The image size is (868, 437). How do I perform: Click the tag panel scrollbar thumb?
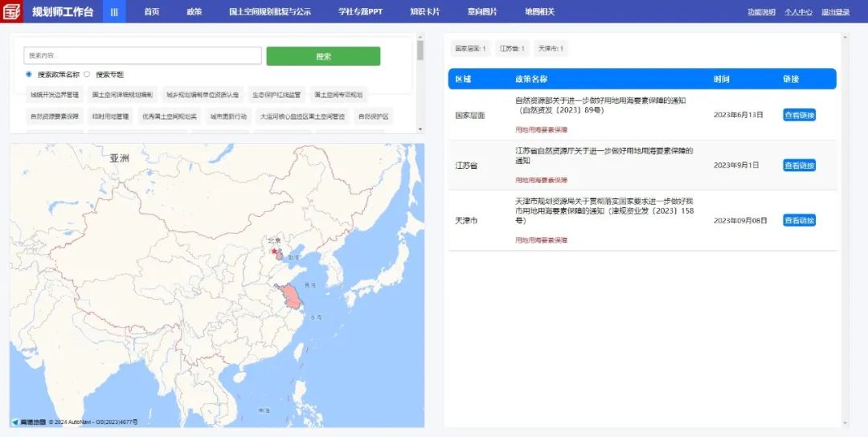click(x=420, y=50)
